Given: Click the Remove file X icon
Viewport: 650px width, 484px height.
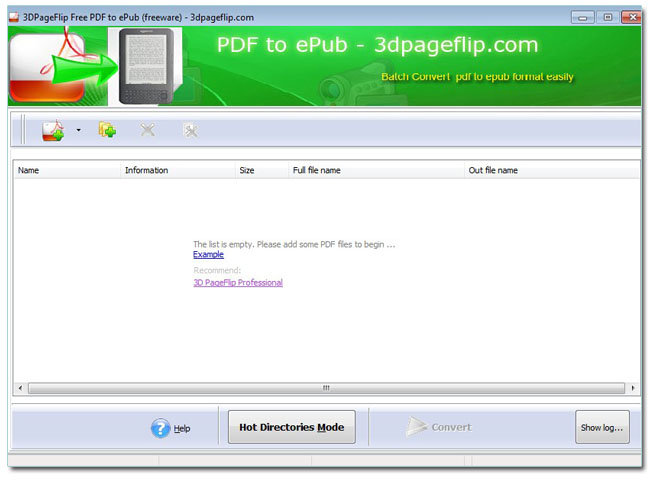Looking at the screenshot, I should tap(148, 130).
